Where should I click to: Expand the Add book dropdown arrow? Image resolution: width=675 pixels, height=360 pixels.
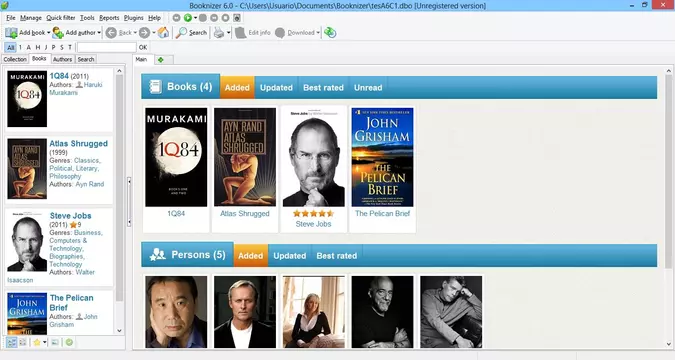(49, 33)
